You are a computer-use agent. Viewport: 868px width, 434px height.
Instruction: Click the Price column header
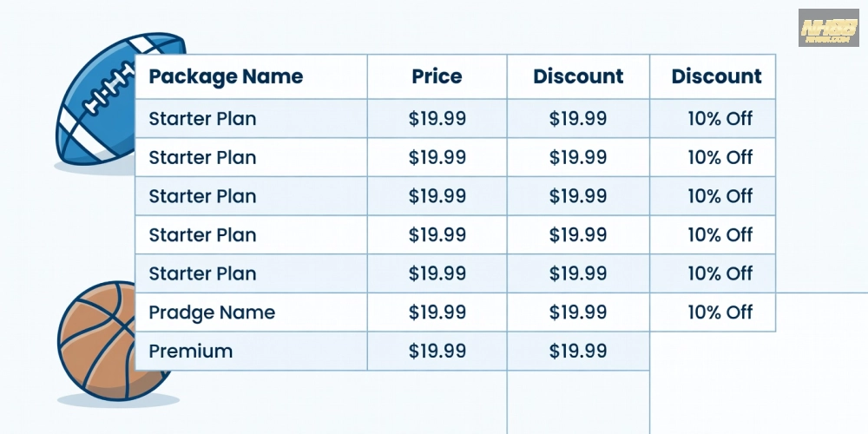pyautogui.click(x=437, y=76)
